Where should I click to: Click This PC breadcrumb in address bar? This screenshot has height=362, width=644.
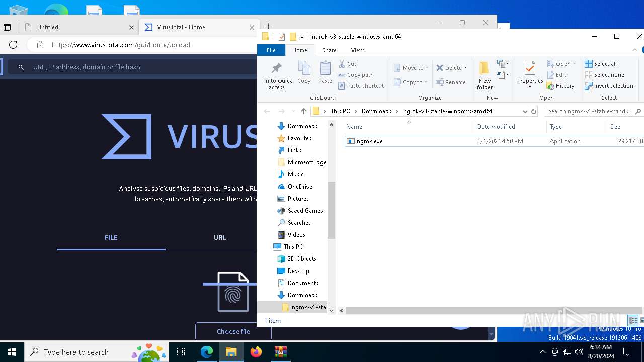pos(340,111)
